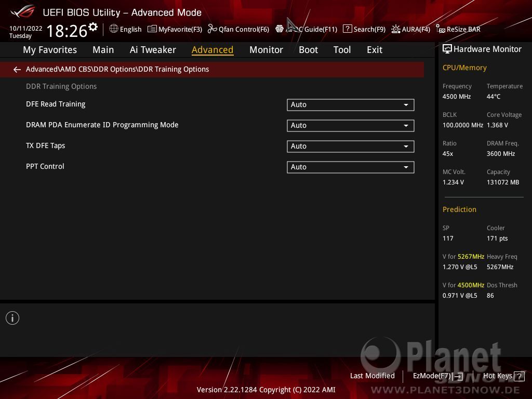532x399 pixels.
Task: Click the EzMode switch arrow icon
Action: [x=458, y=376]
